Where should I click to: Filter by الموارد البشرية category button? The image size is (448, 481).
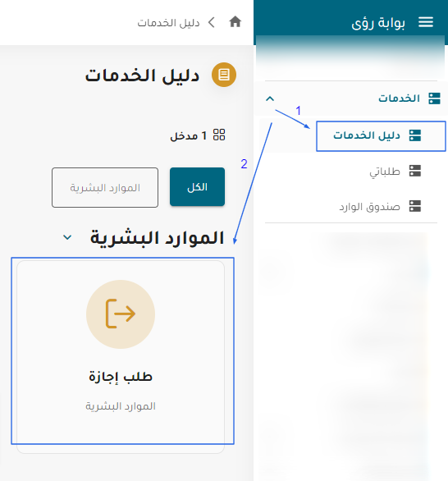tap(105, 187)
